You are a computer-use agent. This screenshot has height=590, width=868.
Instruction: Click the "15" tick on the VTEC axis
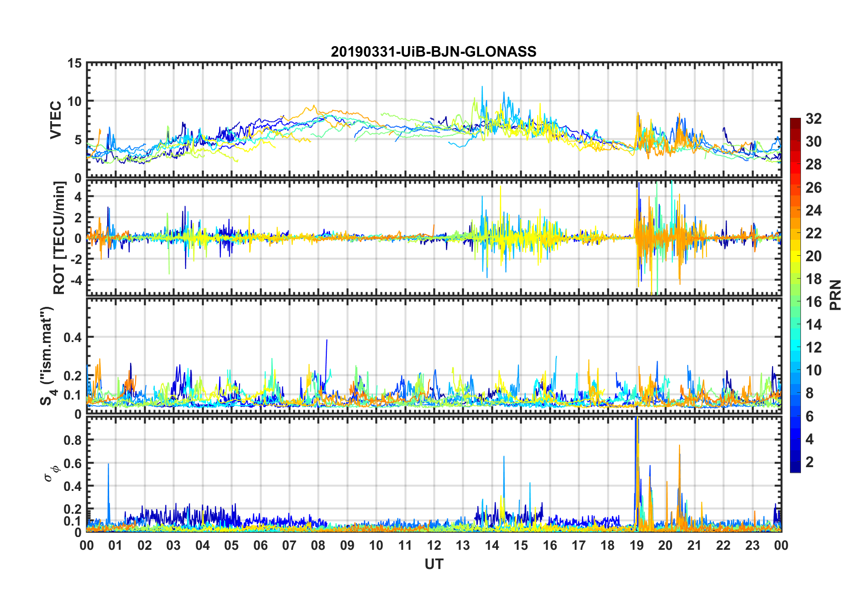coord(74,63)
